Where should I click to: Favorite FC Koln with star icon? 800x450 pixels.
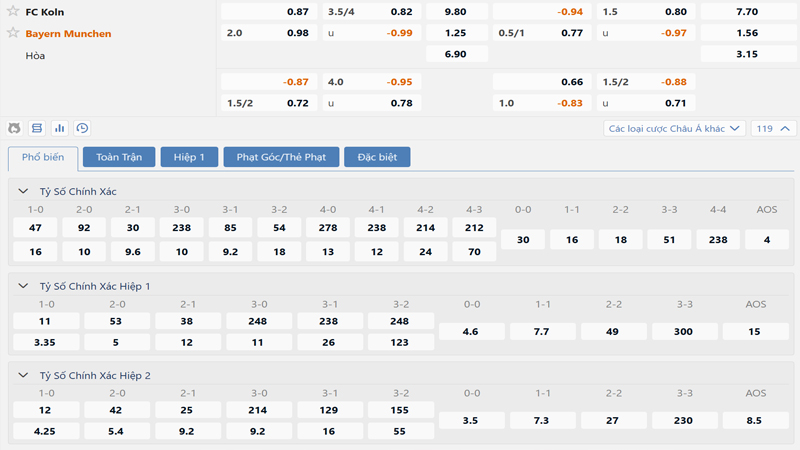13,11
